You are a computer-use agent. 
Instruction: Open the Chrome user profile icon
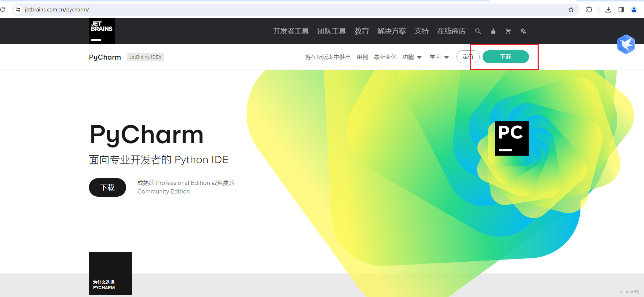(634, 10)
